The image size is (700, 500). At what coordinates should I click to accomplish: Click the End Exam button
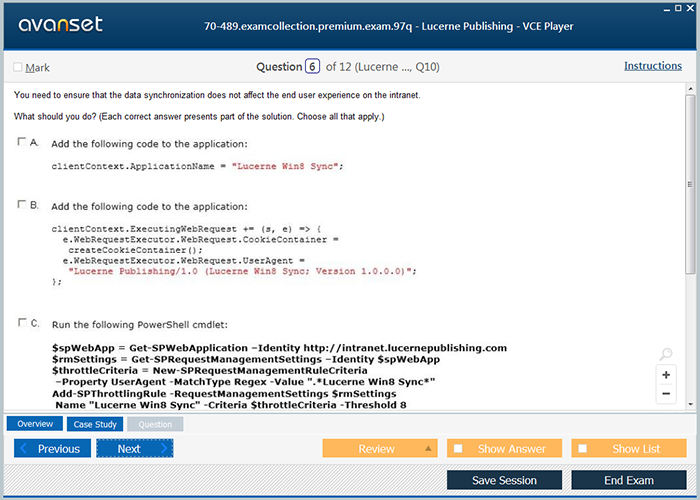[x=629, y=480]
